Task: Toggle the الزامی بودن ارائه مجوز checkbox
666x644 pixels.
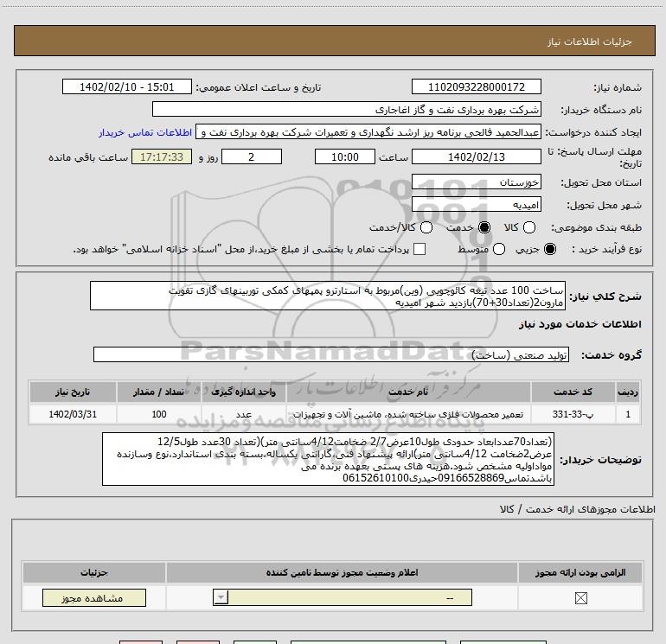Action: point(580,598)
